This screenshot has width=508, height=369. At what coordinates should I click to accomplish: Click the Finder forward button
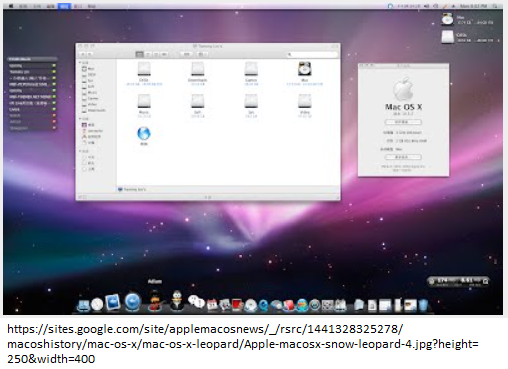tap(90, 54)
